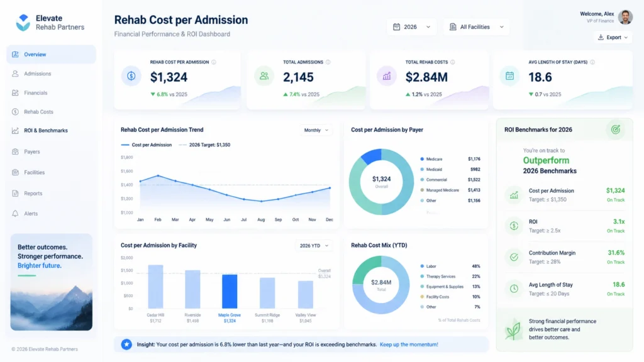Click the user profile avatar
Screen dimensions: 644x362
click(625, 17)
